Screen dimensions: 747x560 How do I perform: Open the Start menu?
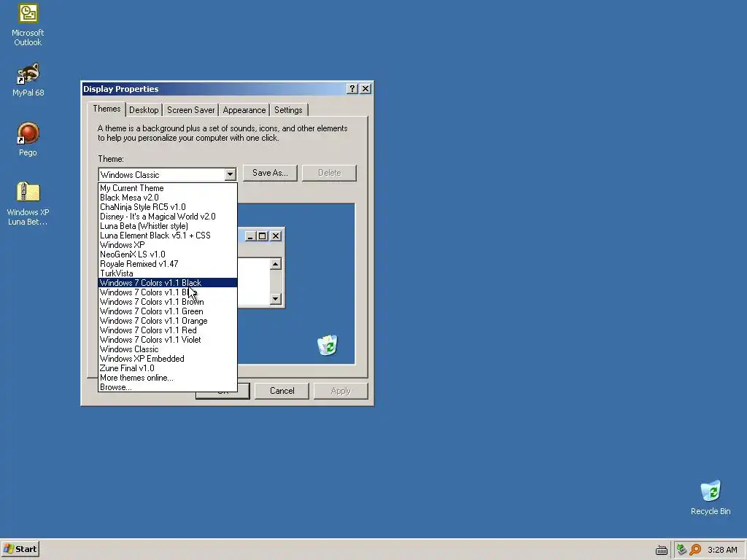[20, 549]
